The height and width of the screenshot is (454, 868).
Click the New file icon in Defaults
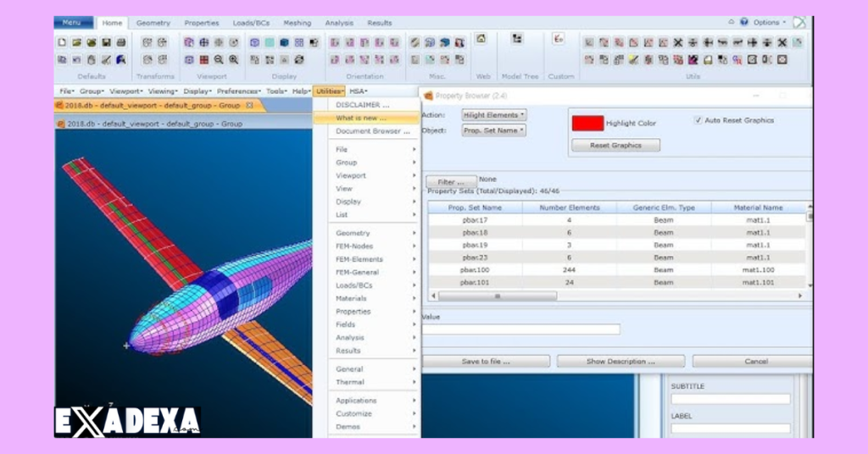pos(62,42)
